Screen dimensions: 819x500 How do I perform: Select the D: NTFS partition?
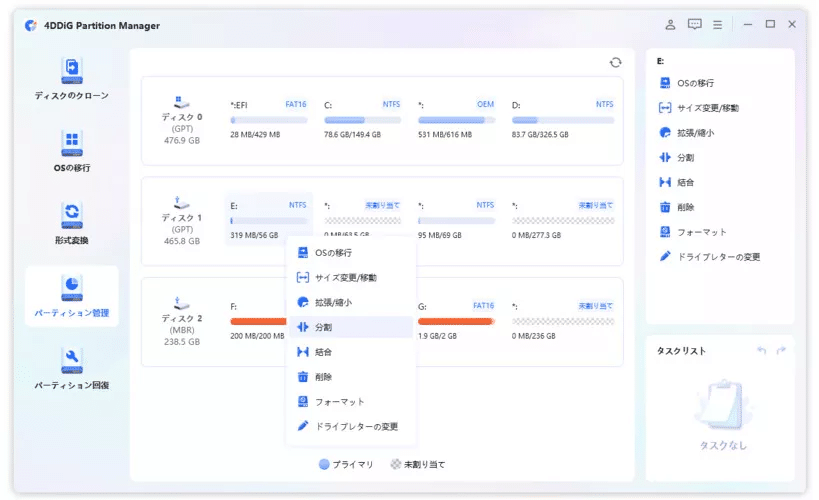tap(563, 120)
